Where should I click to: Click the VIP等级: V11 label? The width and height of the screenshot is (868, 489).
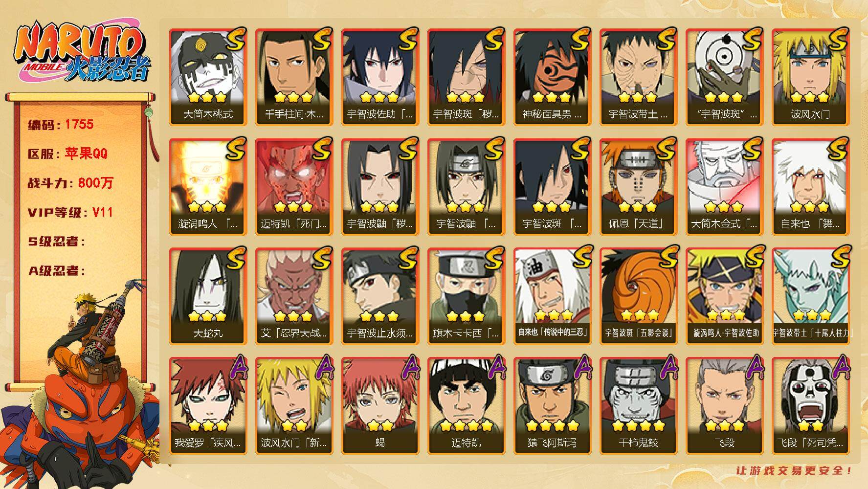[x=70, y=212]
